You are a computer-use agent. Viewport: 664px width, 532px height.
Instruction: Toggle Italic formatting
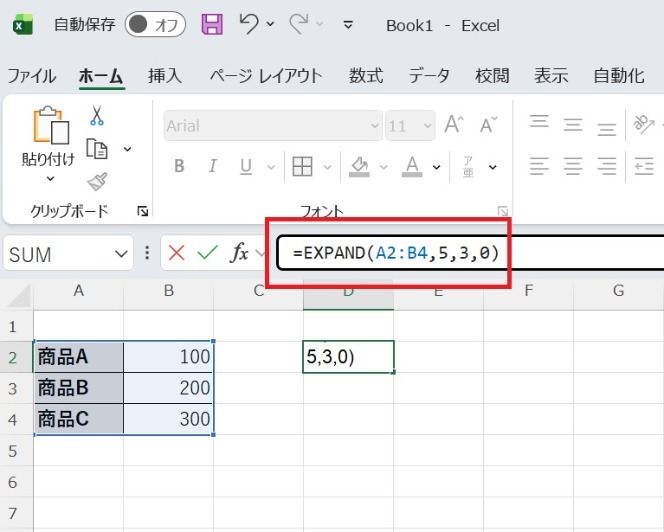pyautogui.click(x=213, y=166)
